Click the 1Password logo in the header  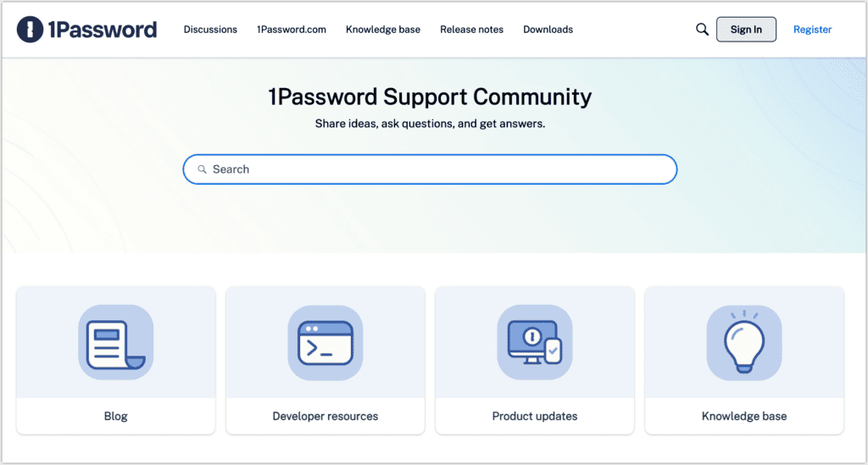[x=87, y=30]
